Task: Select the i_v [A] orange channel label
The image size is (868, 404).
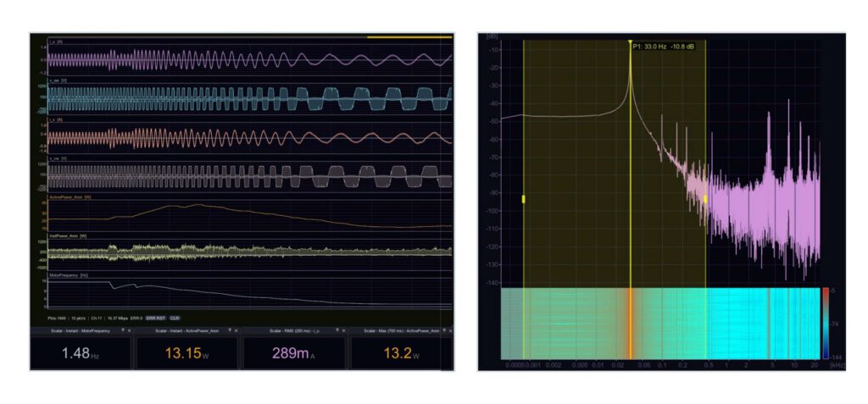Action: [x=55, y=119]
